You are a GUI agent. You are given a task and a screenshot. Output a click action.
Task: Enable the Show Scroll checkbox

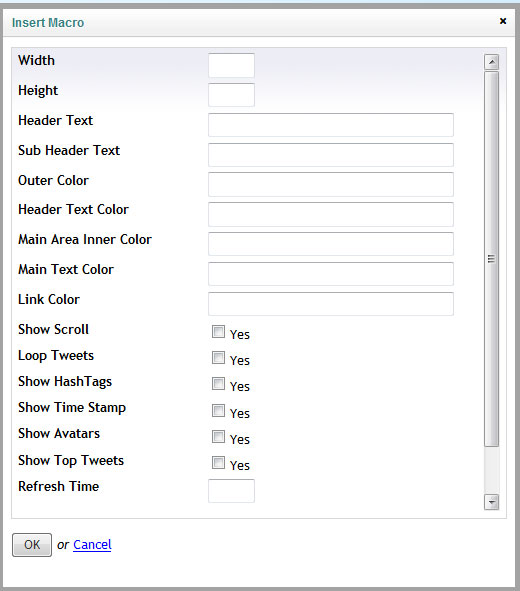point(218,332)
